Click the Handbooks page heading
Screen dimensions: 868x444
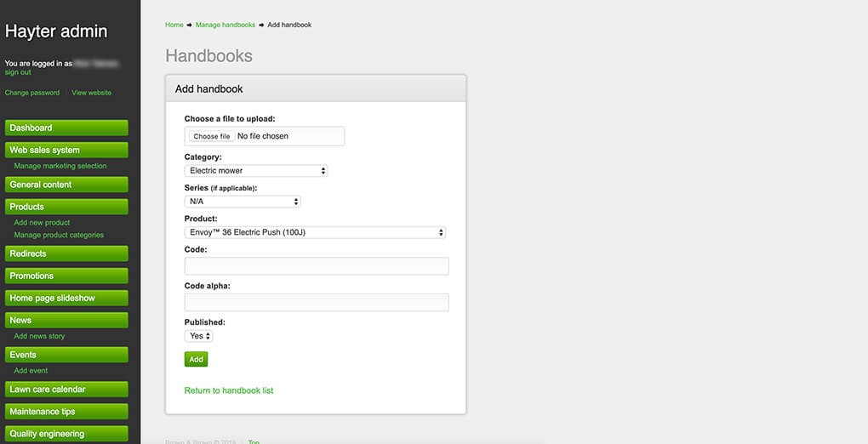click(x=208, y=56)
